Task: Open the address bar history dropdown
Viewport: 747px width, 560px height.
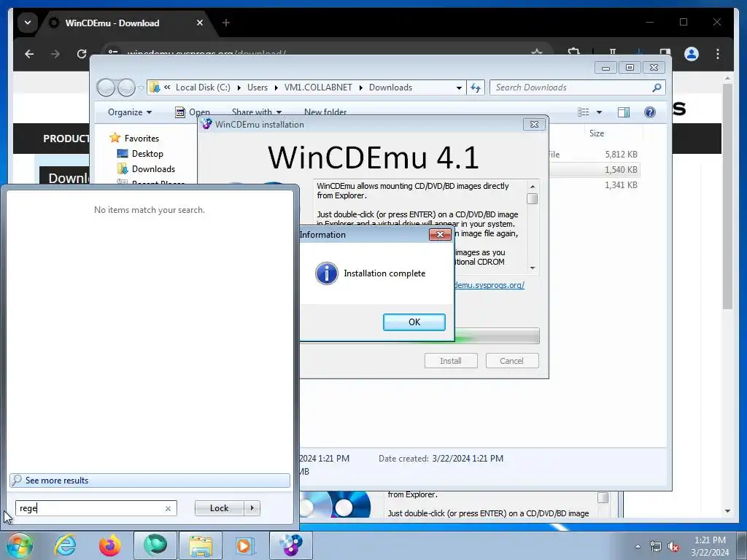Action: [459, 87]
